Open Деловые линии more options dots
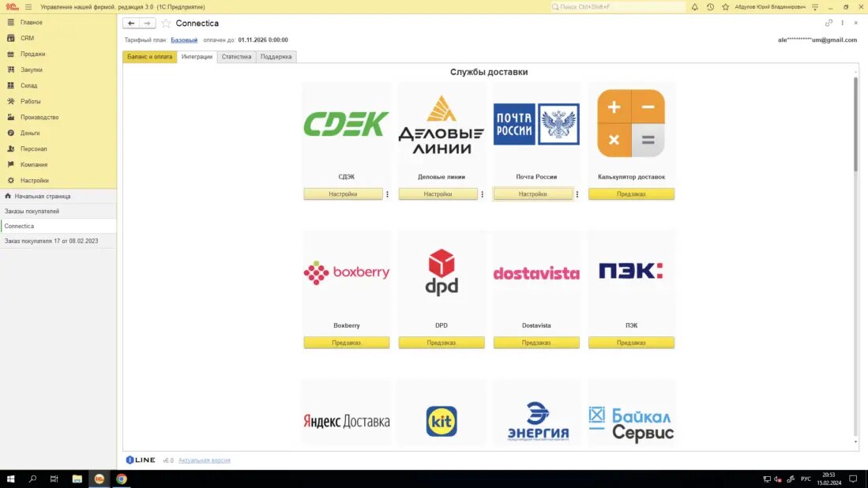 (482, 194)
